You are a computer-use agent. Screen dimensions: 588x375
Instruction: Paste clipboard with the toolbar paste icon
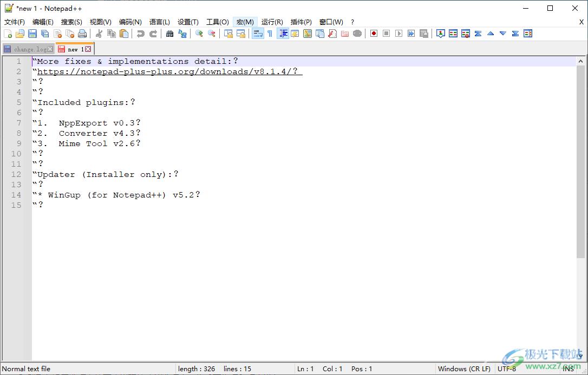[x=124, y=34]
